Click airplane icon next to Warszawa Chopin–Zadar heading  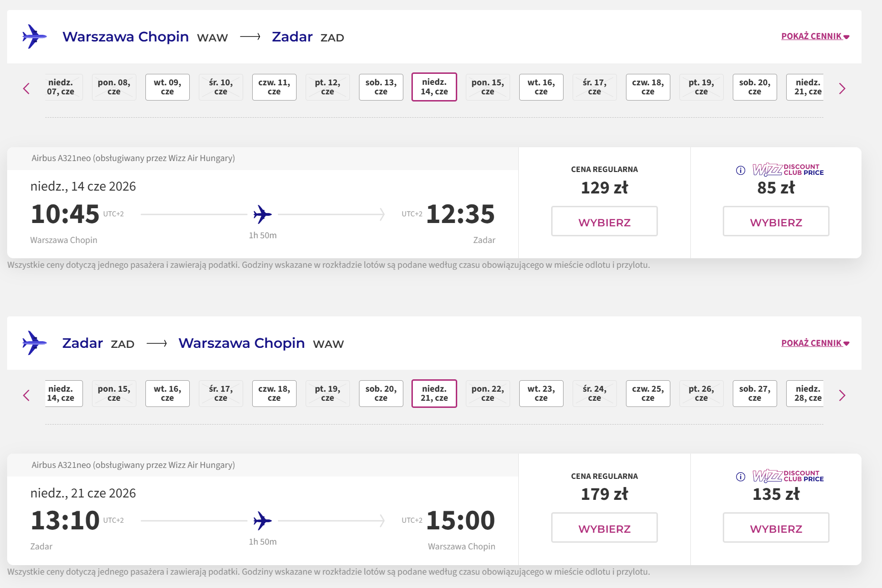(x=34, y=37)
